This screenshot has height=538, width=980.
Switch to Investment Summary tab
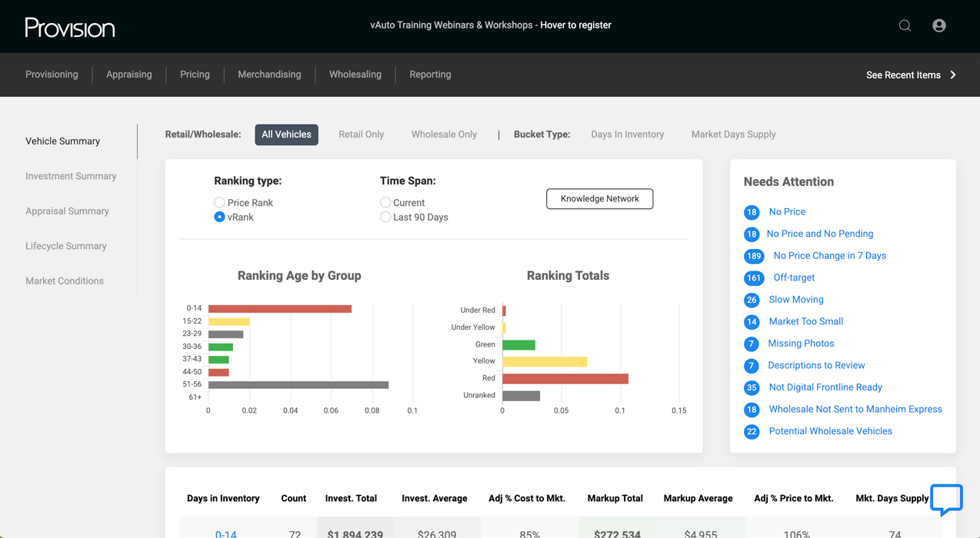tap(71, 176)
